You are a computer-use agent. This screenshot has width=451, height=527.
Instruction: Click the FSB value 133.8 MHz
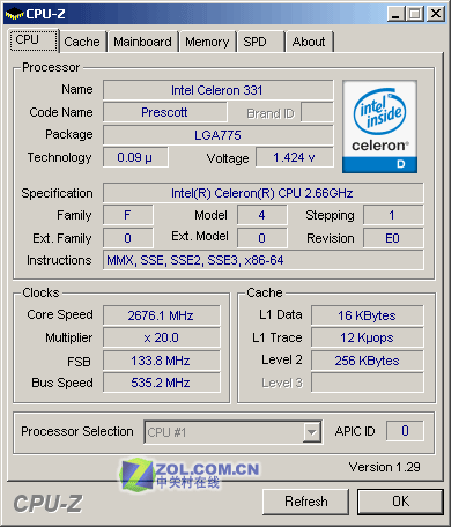click(x=161, y=360)
